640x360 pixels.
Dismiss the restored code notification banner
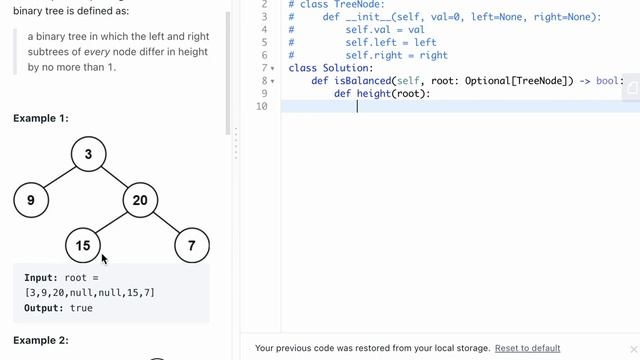633,349
